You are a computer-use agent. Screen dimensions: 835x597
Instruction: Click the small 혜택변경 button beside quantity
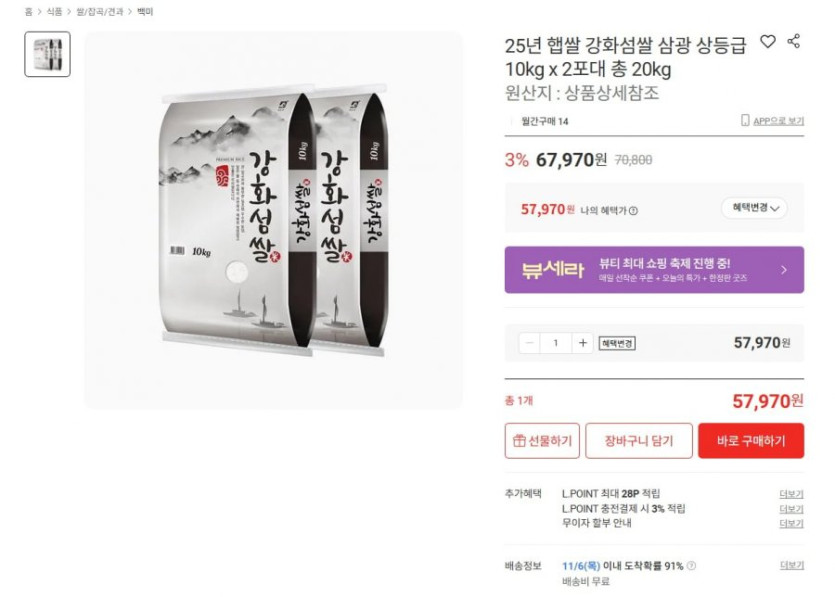point(617,344)
